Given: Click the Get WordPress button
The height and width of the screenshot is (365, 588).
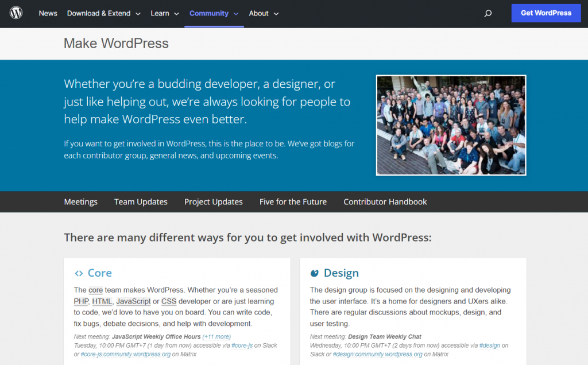Looking at the screenshot, I should (546, 13).
